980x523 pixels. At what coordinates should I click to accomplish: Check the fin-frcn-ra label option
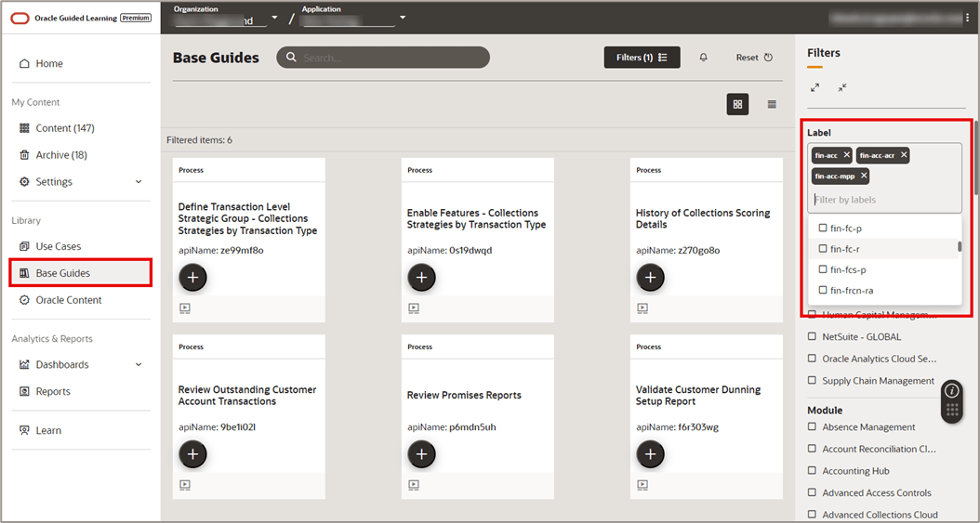point(823,290)
